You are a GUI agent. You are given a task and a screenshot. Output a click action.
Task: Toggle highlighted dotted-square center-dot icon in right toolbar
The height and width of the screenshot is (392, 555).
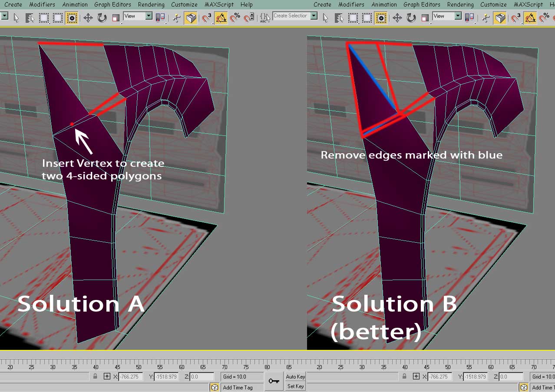click(x=381, y=18)
